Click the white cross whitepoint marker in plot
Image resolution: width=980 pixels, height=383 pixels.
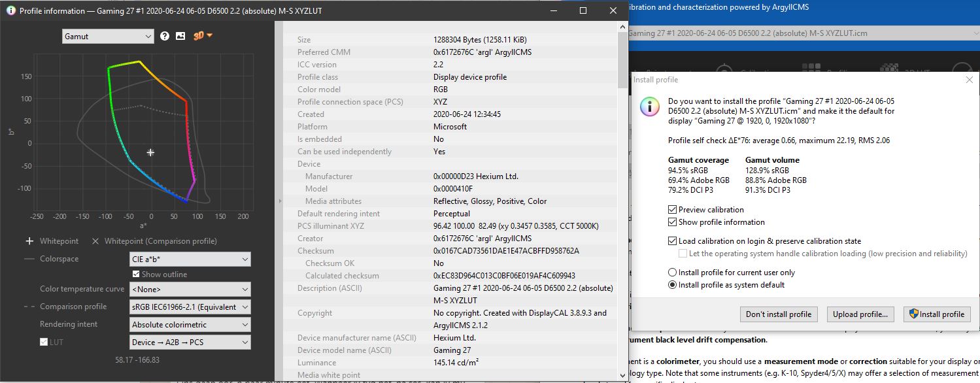[150, 152]
